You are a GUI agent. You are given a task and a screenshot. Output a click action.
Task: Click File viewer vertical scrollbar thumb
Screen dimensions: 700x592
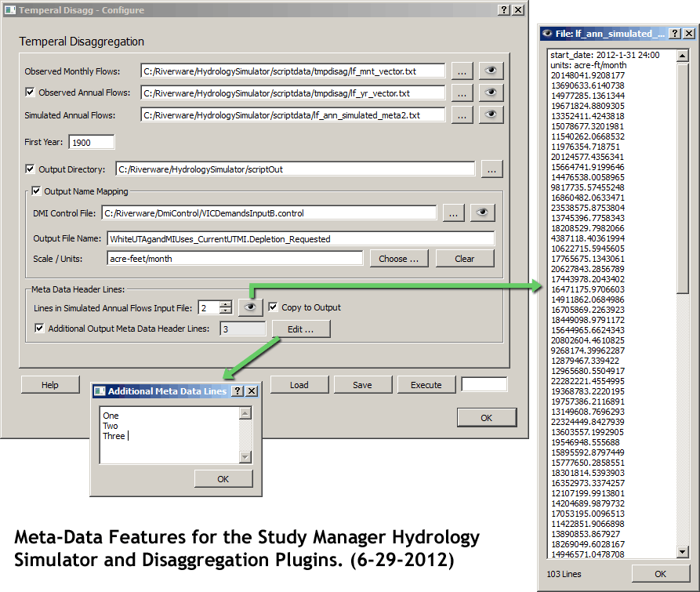[683, 178]
